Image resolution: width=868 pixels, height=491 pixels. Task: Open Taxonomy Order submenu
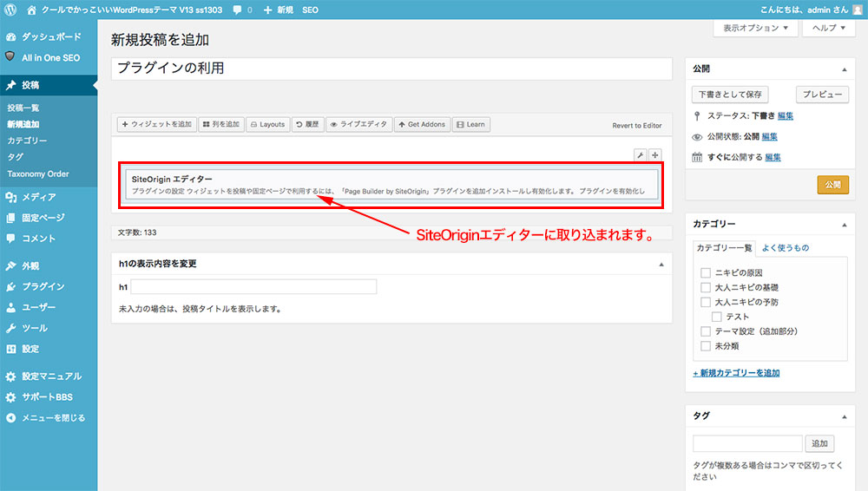(38, 173)
